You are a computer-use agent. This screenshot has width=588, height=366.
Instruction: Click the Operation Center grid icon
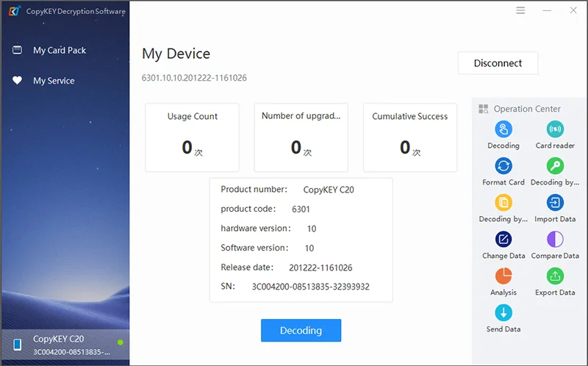point(484,109)
